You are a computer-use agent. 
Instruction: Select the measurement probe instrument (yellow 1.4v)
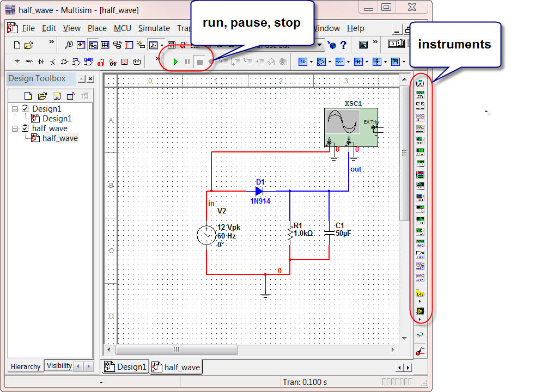420,293
